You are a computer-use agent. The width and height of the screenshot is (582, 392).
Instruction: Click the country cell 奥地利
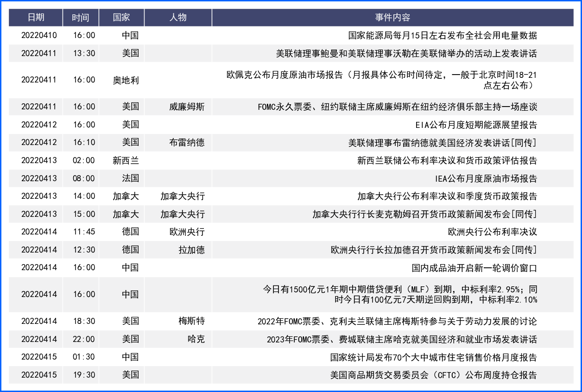(x=126, y=80)
